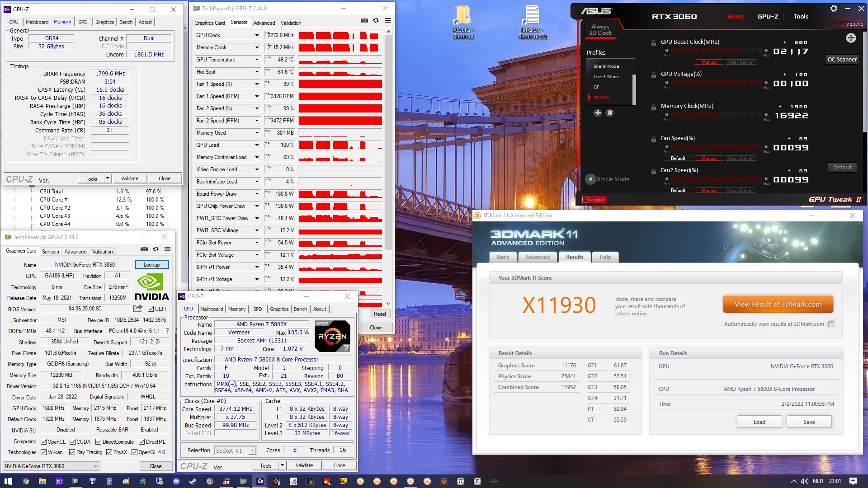The image size is (868, 488).
Task: Open GPU Clock sensor dropdown
Action: (257, 35)
